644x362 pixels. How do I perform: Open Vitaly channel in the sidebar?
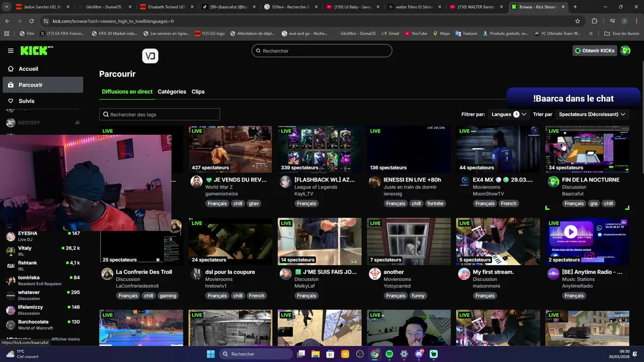[x=43, y=251]
